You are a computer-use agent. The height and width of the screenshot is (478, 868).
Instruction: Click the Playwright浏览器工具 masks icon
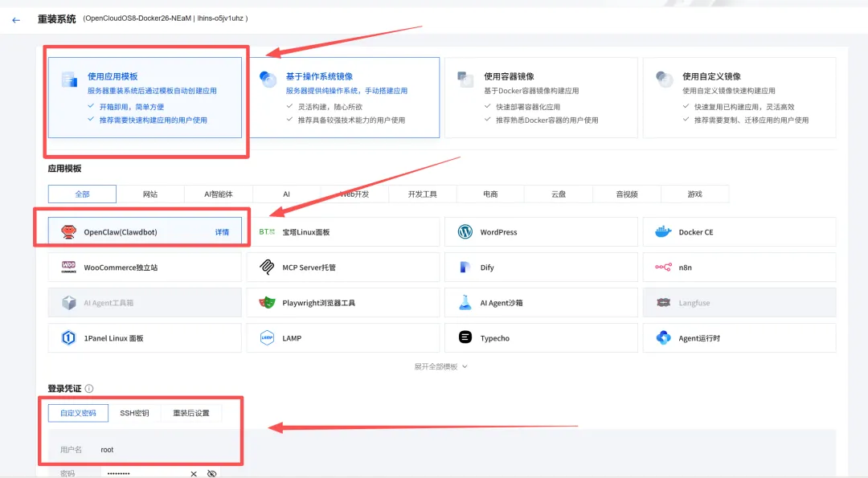tap(267, 303)
